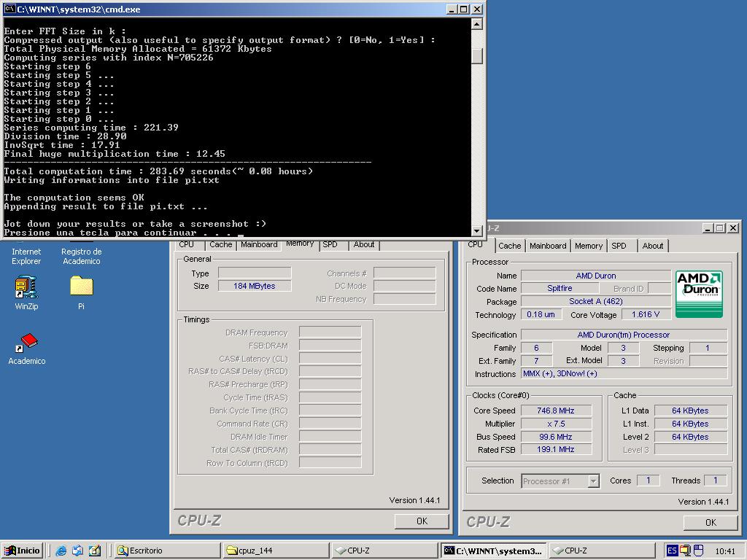This screenshot has height=560, width=747.
Task: Click the 10:41 system clock
Action: [x=724, y=551]
